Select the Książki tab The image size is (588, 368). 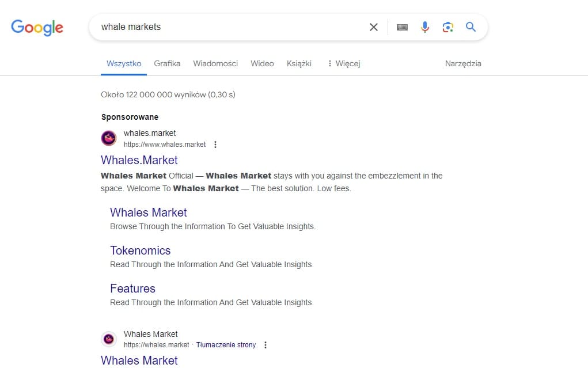coord(299,63)
